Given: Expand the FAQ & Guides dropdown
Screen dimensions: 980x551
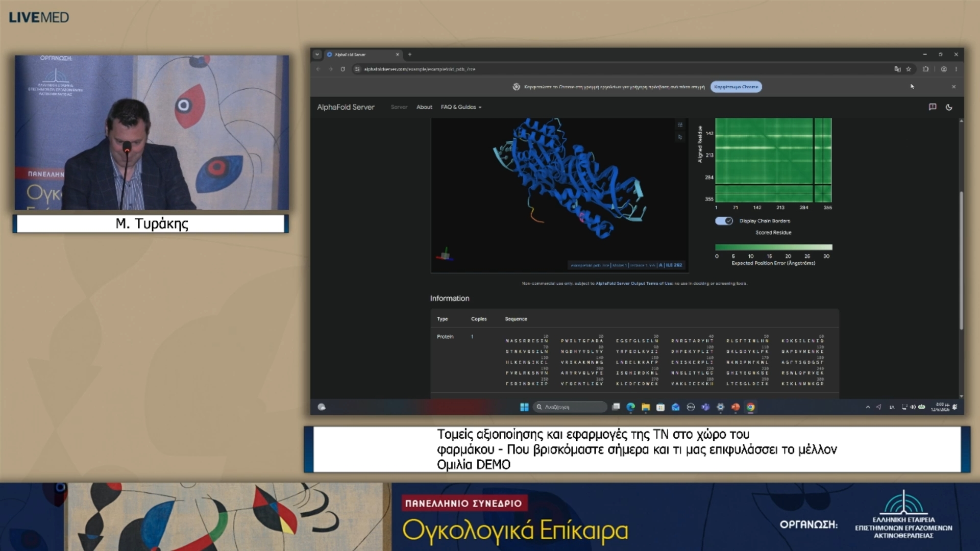Looking at the screenshot, I should pyautogui.click(x=461, y=107).
